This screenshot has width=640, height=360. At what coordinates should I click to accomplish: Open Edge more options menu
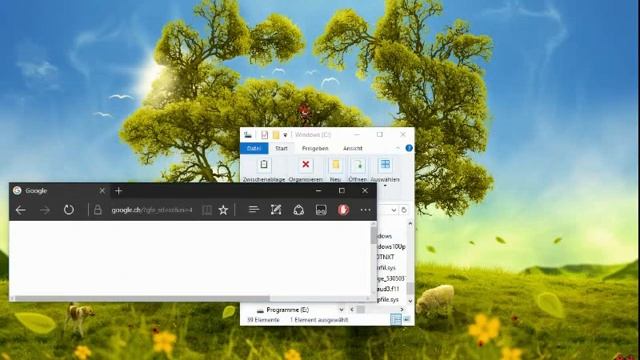pos(365,210)
